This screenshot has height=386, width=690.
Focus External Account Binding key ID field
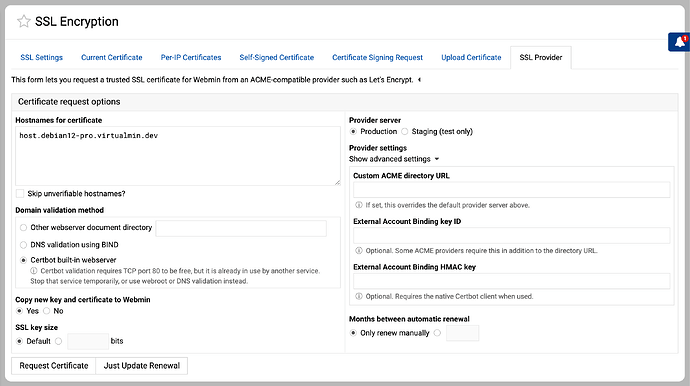click(511, 235)
